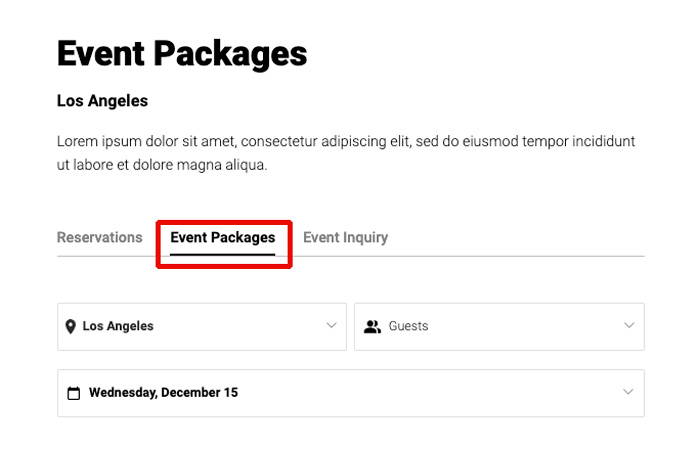Click the calendar icon beside the date
Screen dimensions: 700x450
coord(73,393)
